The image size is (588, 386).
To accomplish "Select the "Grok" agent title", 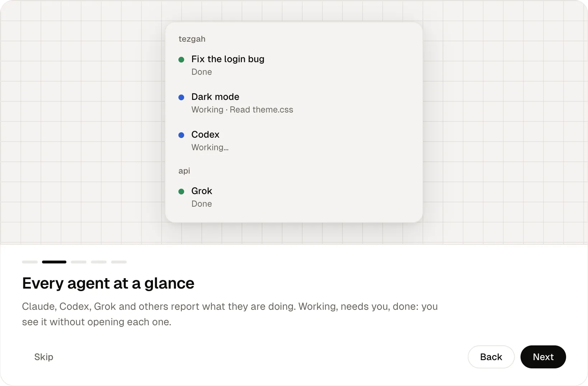I will coord(202,191).
